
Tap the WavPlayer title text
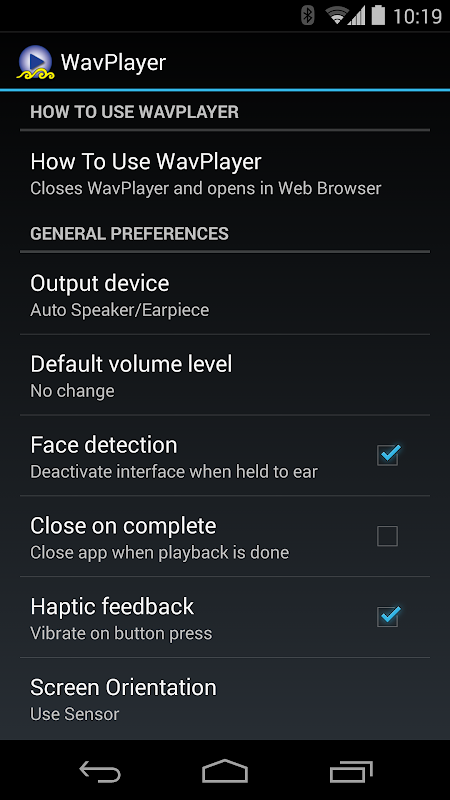click(113, 63)
